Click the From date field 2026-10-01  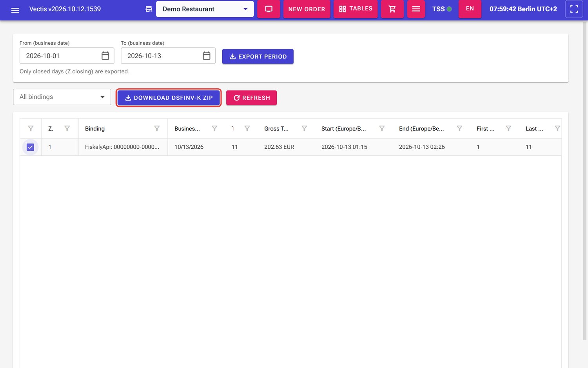coord(67,56)
